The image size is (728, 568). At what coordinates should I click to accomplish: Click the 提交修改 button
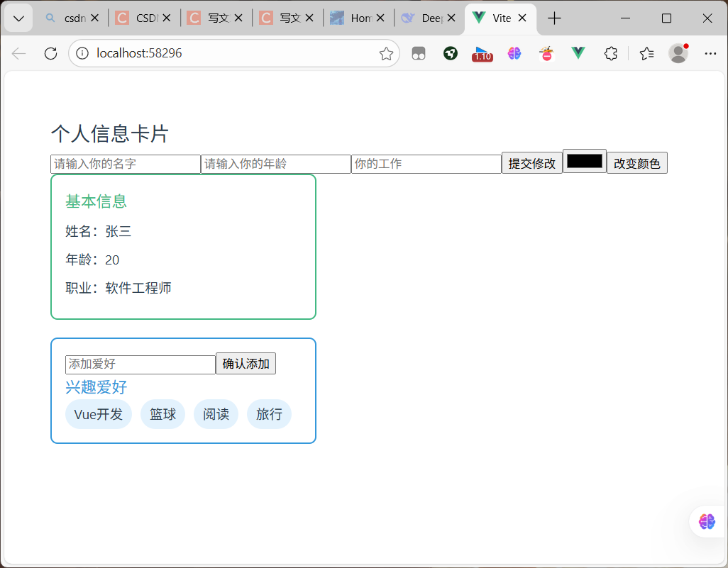(x=531, y=162)
